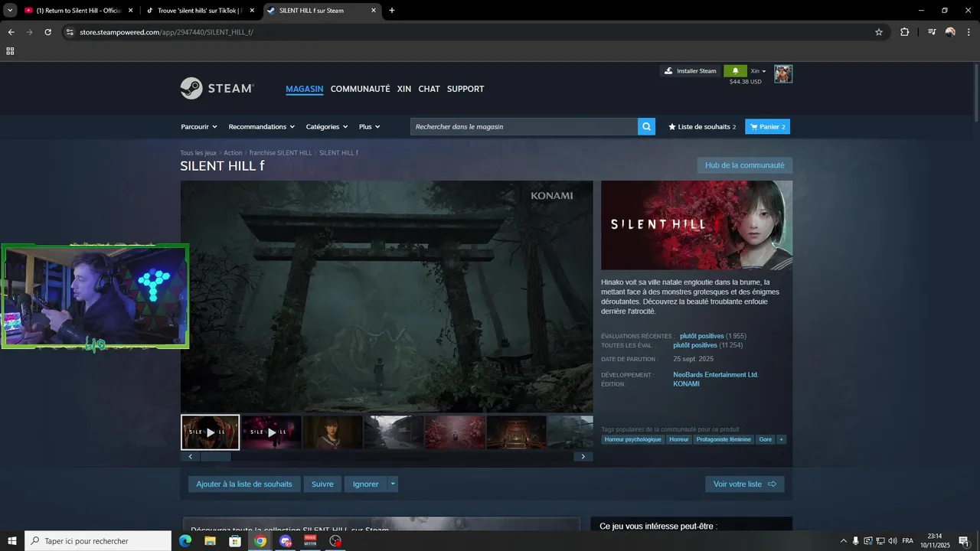
Task: Click franchise SILENT HILL breadcrumb
Action: [281, 153]
